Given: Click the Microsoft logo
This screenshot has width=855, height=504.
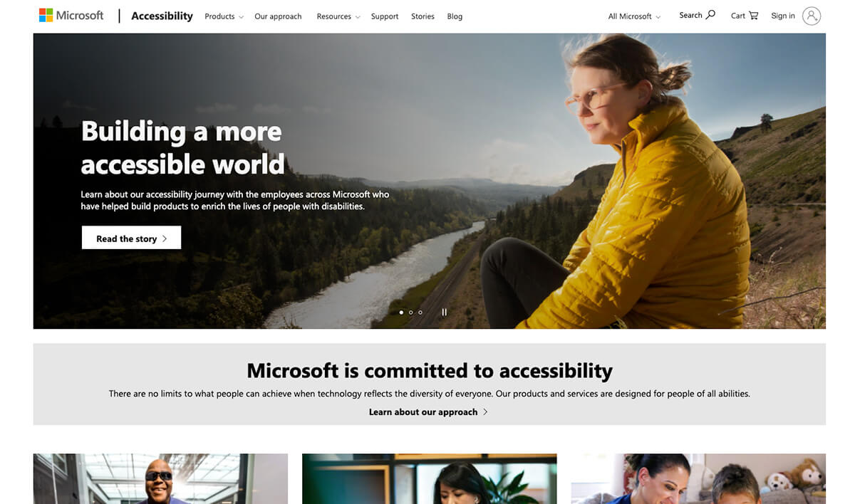Looking at the screenshot, I should [x=71, y=15].
